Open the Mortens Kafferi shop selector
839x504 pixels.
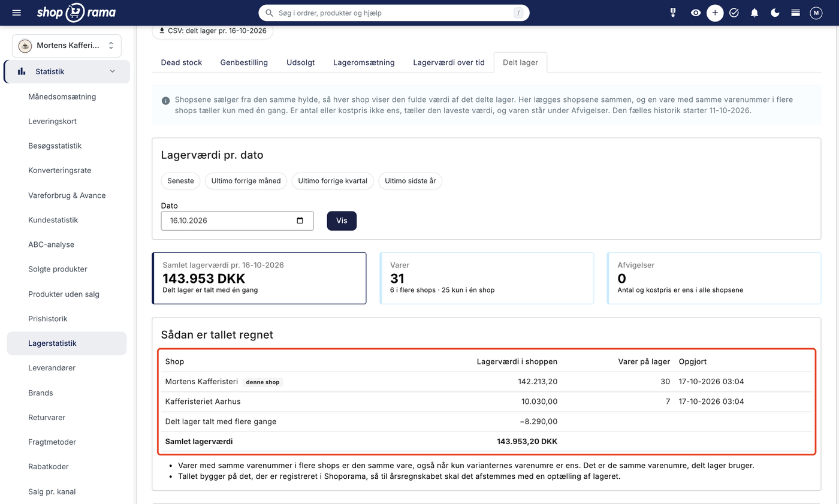click(x=67, y=46)
